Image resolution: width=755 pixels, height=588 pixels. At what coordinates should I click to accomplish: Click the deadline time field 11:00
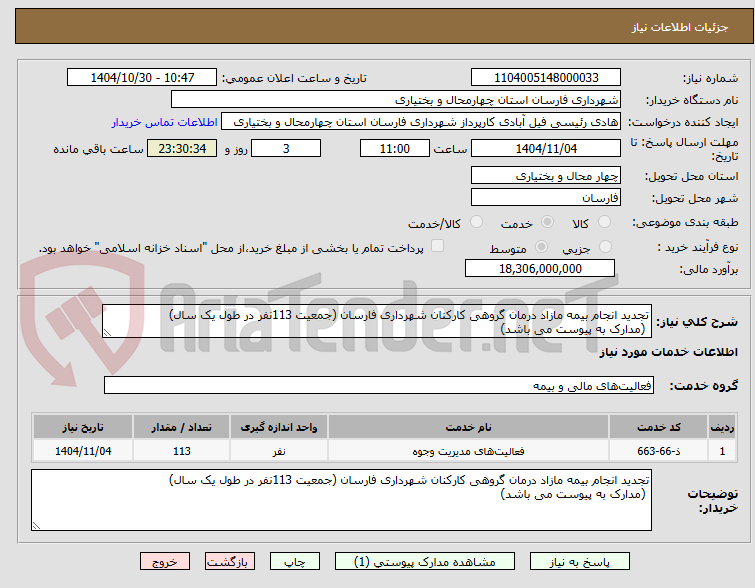[x=395, y=148]
